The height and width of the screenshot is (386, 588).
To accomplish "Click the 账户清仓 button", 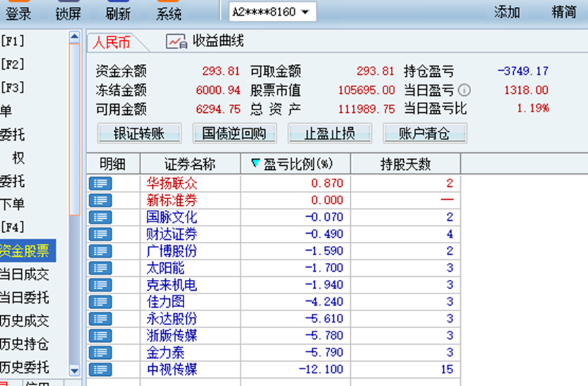I will pos(425,133).
